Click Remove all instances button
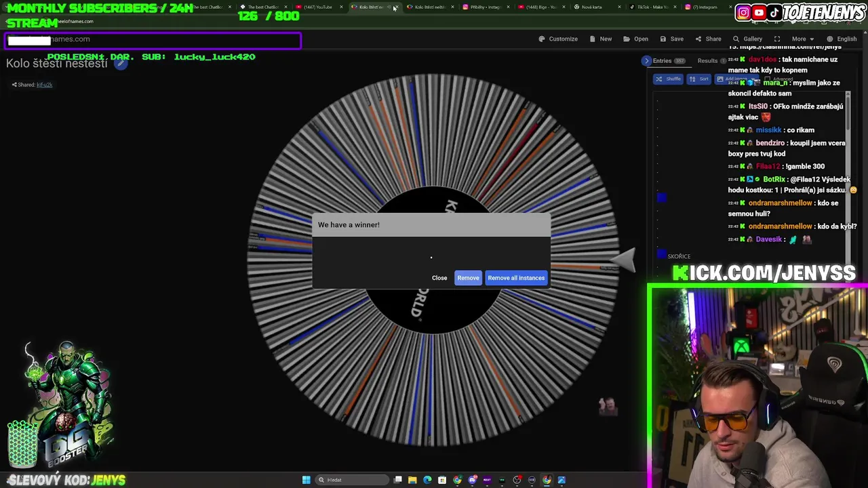This screenshot has width=868, height=488. (x=516, y=278)
